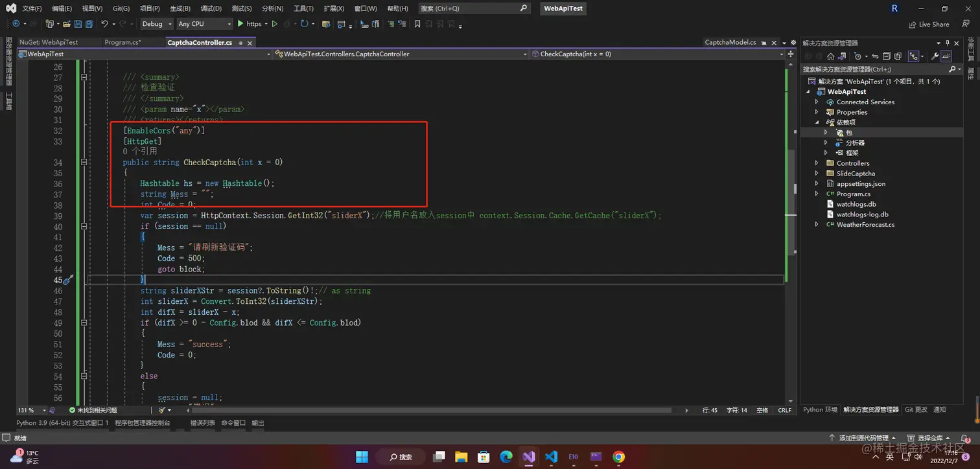The width and height of the screenshot is (980, 469).
Task: Switch to the Program.cs tab
Action: [122, 42]
